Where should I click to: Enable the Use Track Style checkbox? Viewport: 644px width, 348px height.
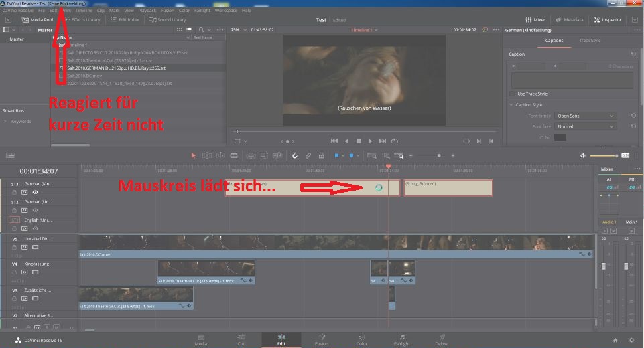(x=512, y=94)
